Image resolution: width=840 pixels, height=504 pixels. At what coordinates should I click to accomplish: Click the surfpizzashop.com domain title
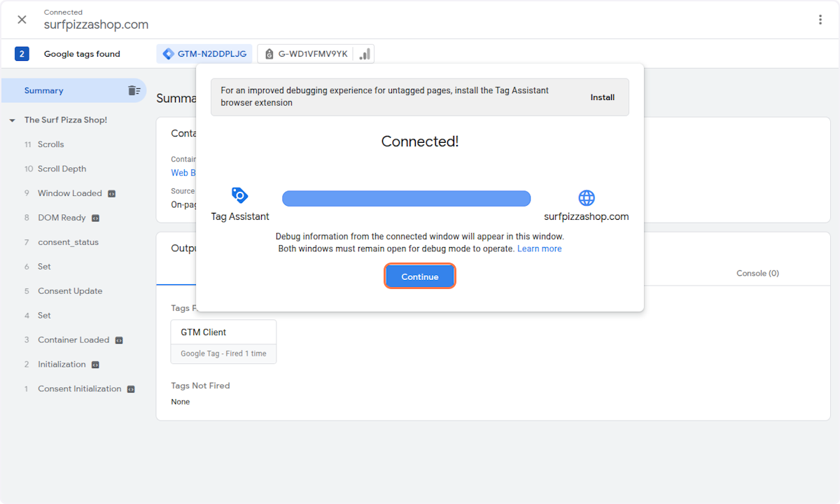point(96,24)
